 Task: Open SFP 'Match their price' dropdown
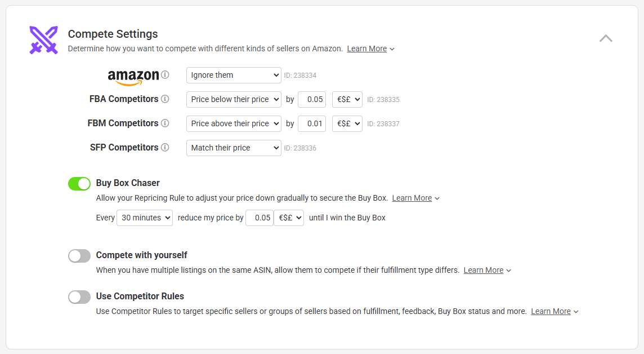234,148
